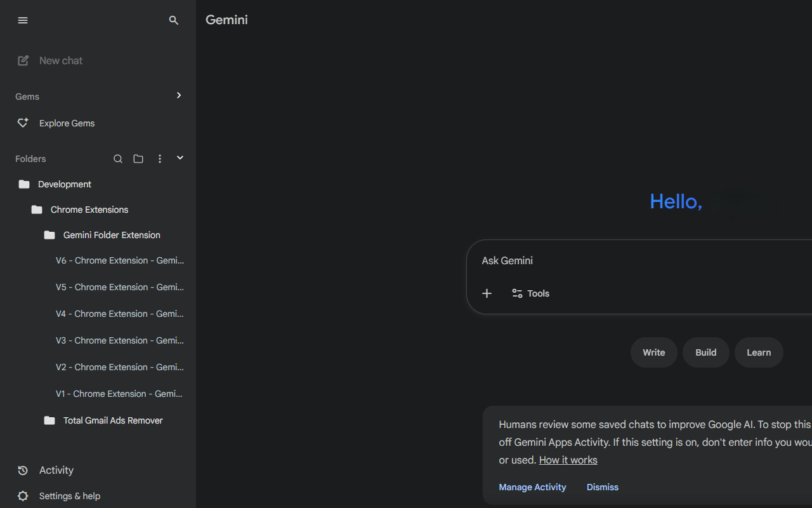Open the V2 - Chrome Extension chat
The image size is (812, 508).
click(x=120, y=367)
